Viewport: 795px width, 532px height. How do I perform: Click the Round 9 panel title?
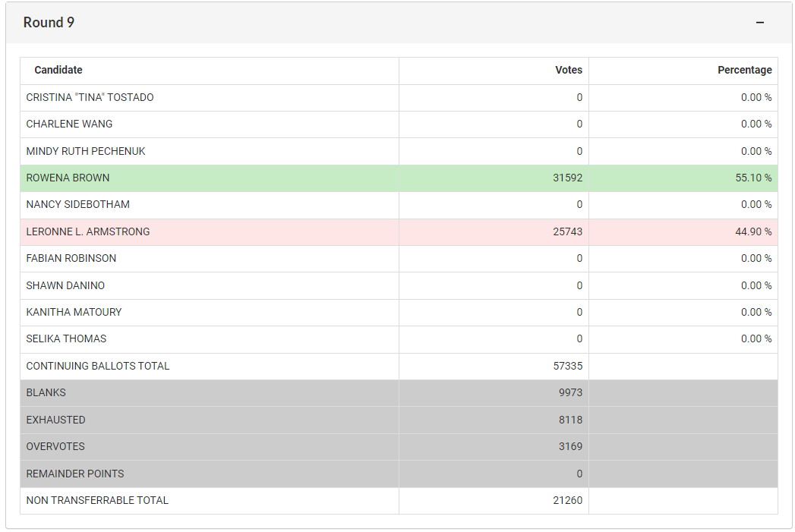click(x=49, y=23)
